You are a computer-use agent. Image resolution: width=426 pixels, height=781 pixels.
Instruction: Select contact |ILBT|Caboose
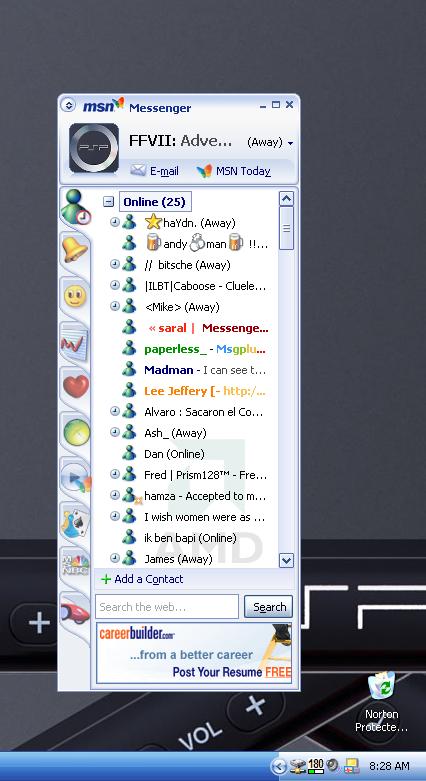coord(205,286)
